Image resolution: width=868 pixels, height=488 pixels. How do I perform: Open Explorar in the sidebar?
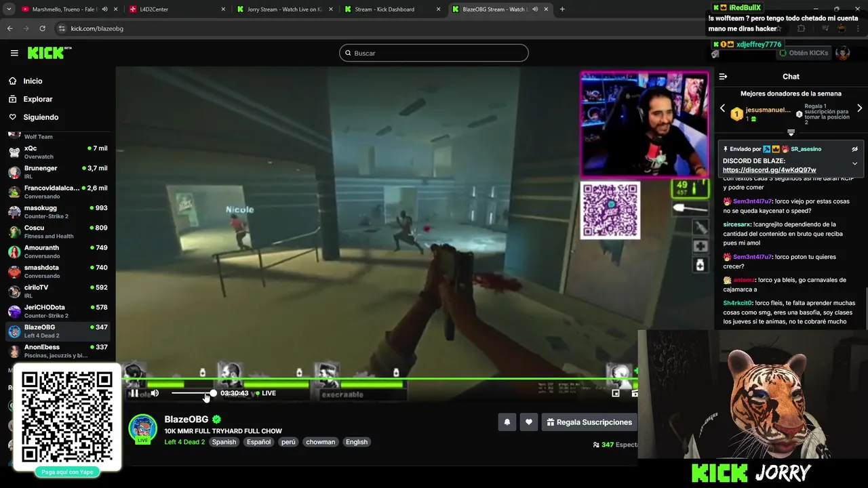click(x=37, y=99)
